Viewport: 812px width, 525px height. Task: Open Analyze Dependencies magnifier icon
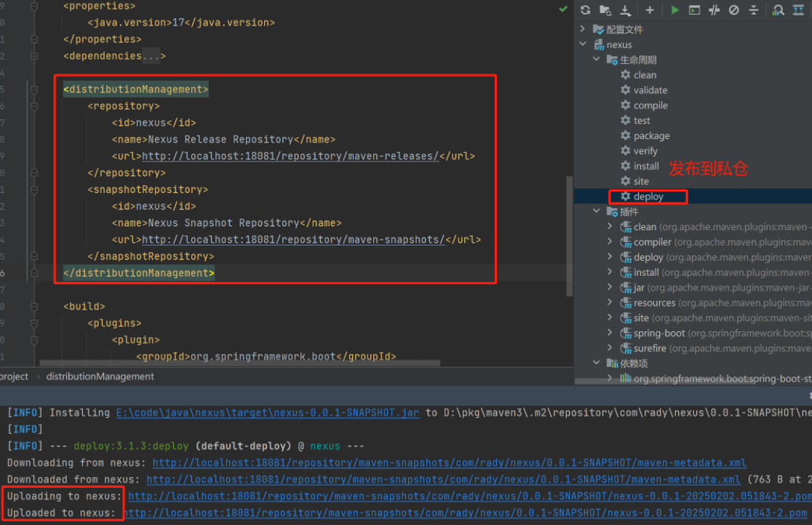click(x=778, y=10)
